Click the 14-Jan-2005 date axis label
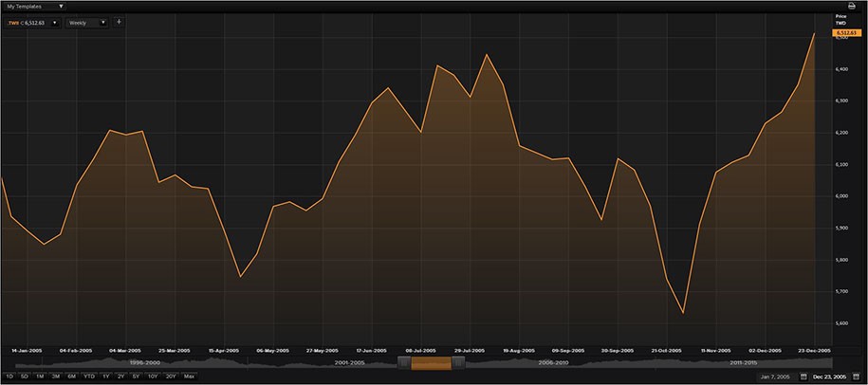Image resolution: width=868 pixels, height=385 pixels. [28, 351]
